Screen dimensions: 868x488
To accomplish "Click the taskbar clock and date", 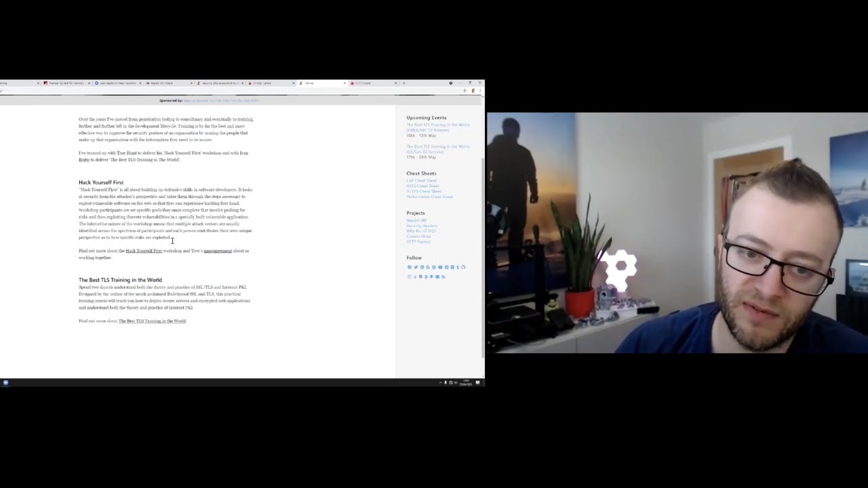I will pyautogui.click(x=466, y=382).
